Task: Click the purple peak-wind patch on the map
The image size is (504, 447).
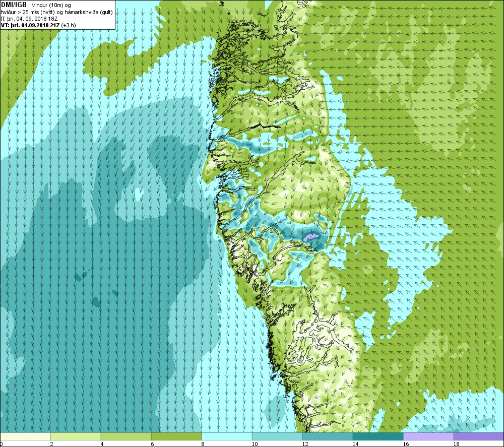Action: coord(310,237)
